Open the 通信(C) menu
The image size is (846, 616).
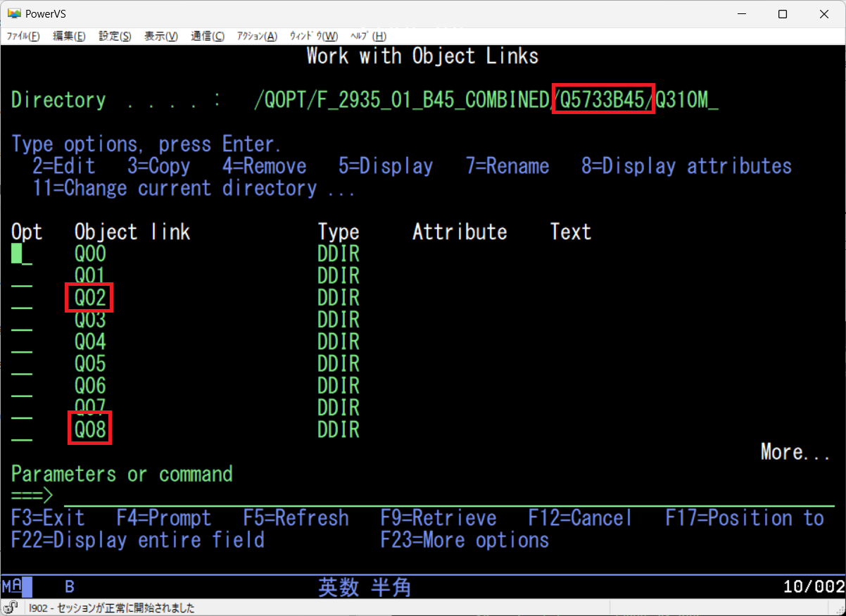[208, 36]
